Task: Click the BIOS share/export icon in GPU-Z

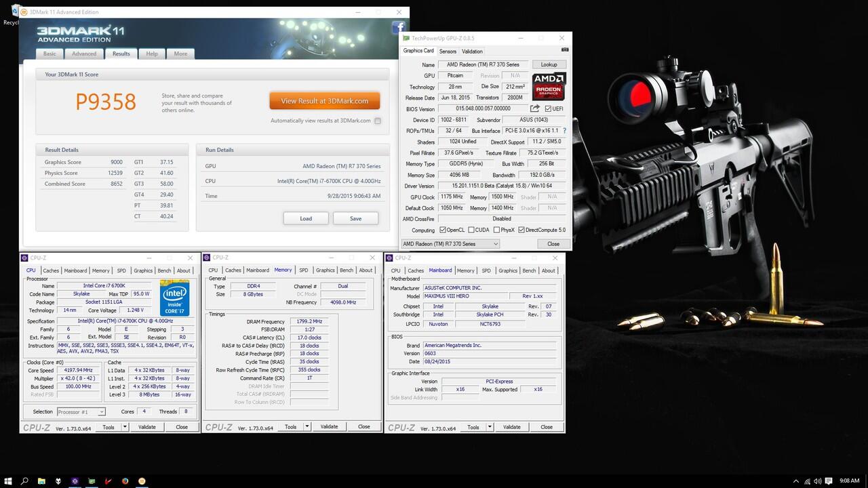Action: pyautogui.click(x=535, y=108)
